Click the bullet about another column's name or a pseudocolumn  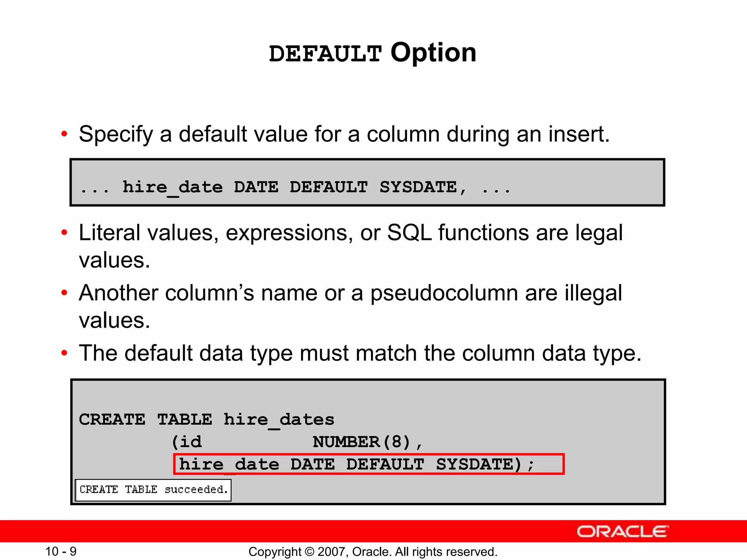click(351, 306)
